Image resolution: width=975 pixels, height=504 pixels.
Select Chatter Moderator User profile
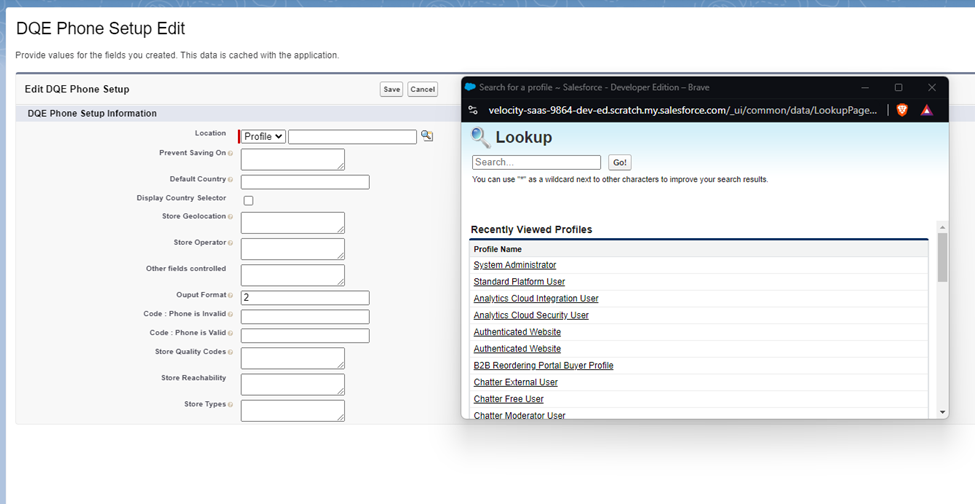[519, 415]
